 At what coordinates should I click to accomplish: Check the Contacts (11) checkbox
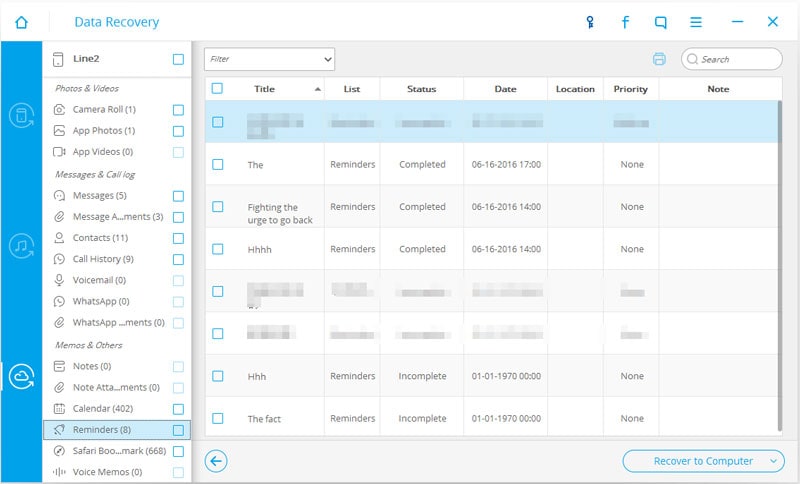pyautogui.click(x=178, y=239)
